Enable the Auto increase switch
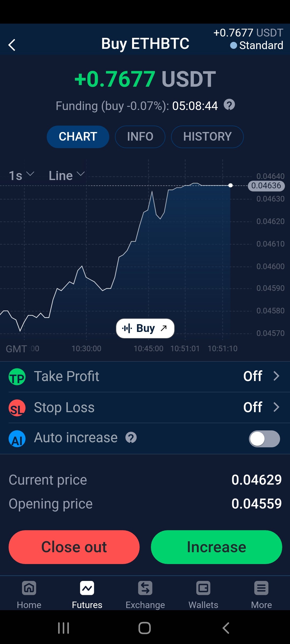This screenshot has width=290, height=644. tap(264, 439)
